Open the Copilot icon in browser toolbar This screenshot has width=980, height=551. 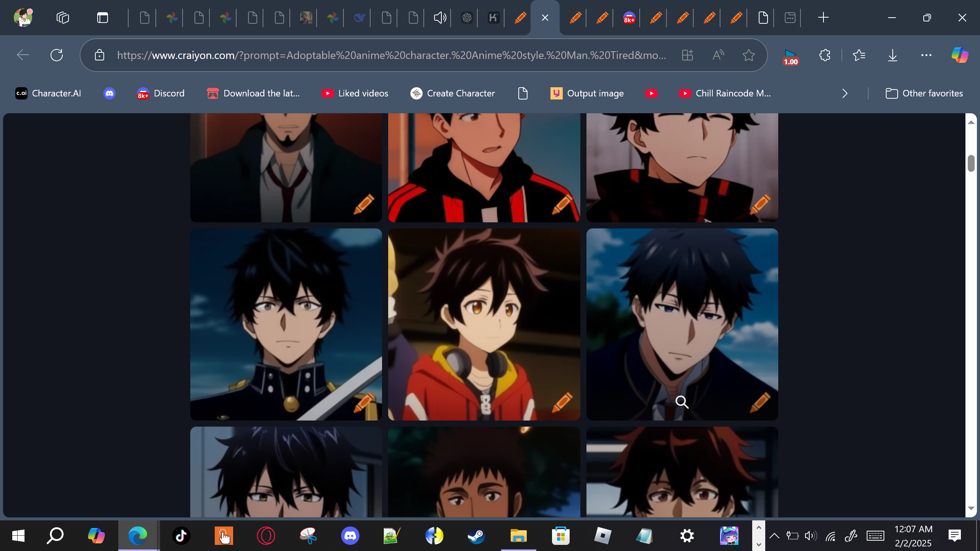coord(959,55)
